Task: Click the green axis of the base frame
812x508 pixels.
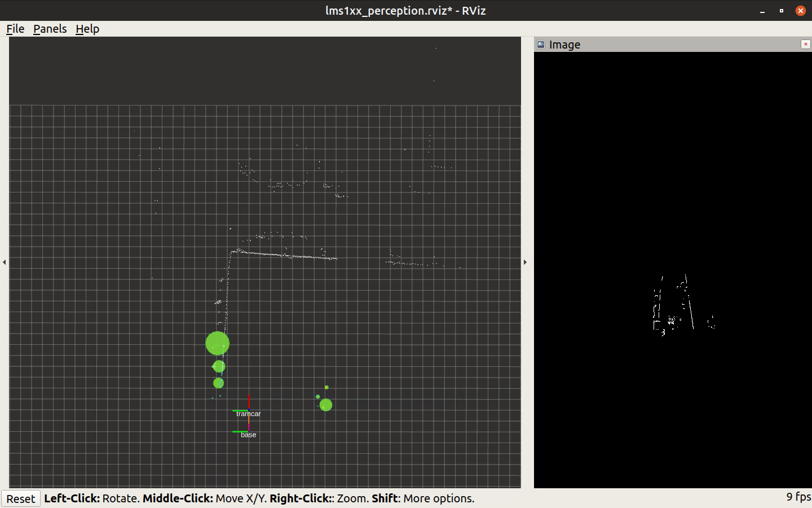Action: 240,431
